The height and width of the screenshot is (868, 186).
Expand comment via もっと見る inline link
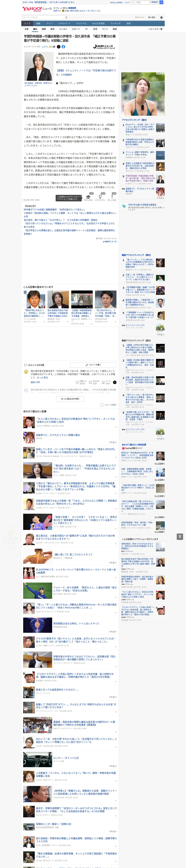(43, 377)
